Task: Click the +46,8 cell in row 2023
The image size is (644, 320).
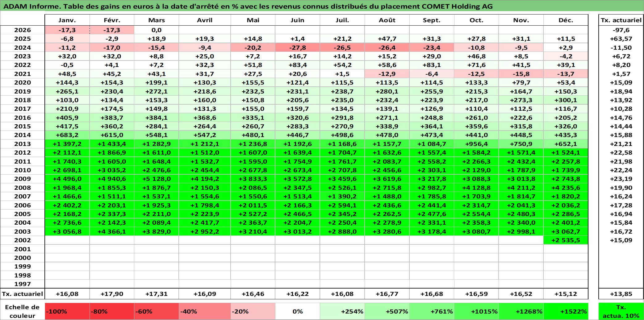Action: tap(476, 56)
